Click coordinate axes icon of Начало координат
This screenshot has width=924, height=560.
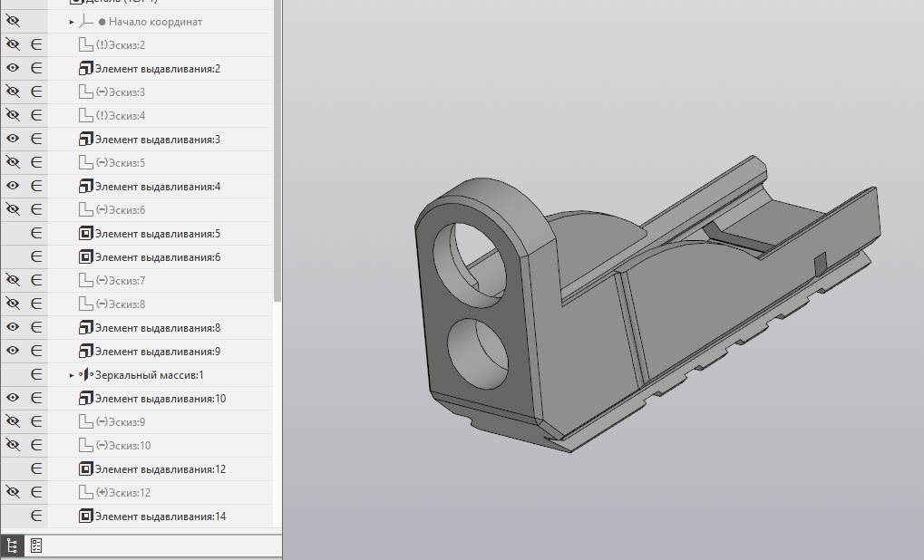[x=86, y=22]
